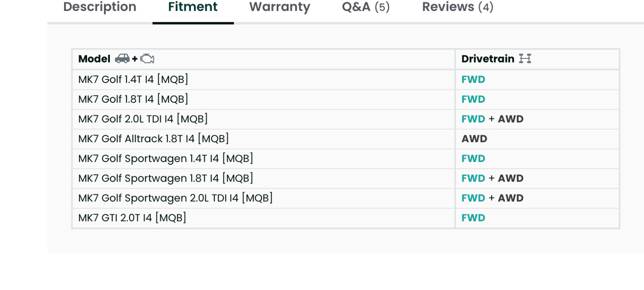Click FWD link for Golf 2.0L TDI
This screenshot has width=644, height=290.
[473, 119]
